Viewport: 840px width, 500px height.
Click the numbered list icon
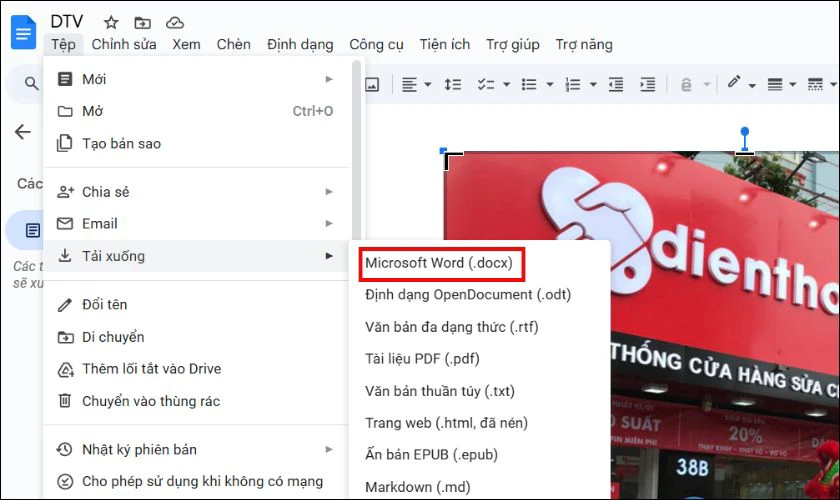573,84
